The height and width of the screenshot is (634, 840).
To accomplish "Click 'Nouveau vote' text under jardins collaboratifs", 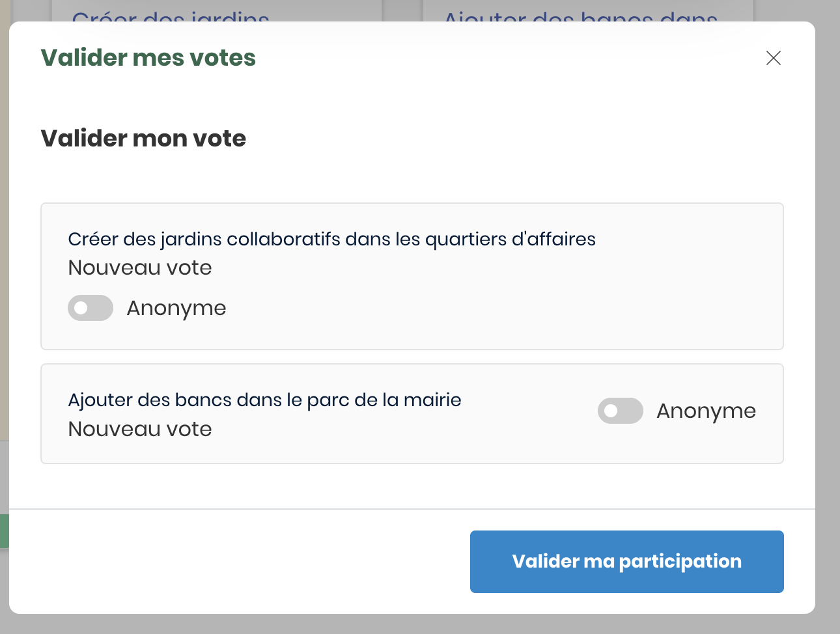I will click(x=140, y=268).
